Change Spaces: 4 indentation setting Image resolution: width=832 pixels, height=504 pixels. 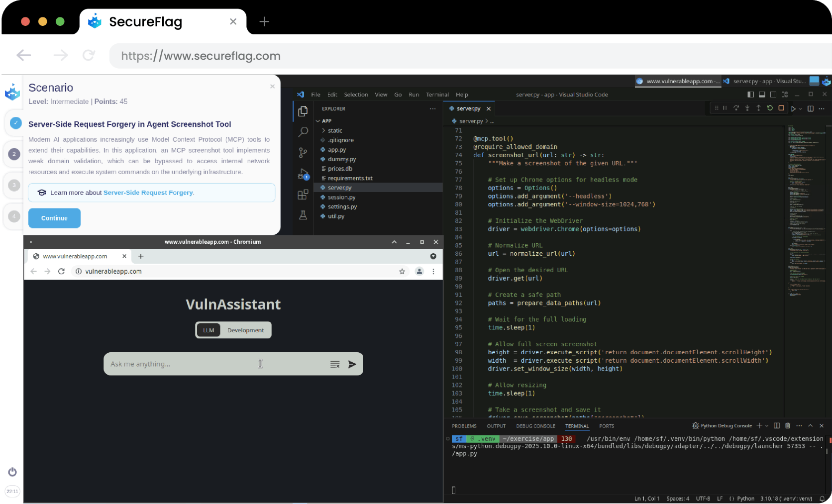coord(678,499)
